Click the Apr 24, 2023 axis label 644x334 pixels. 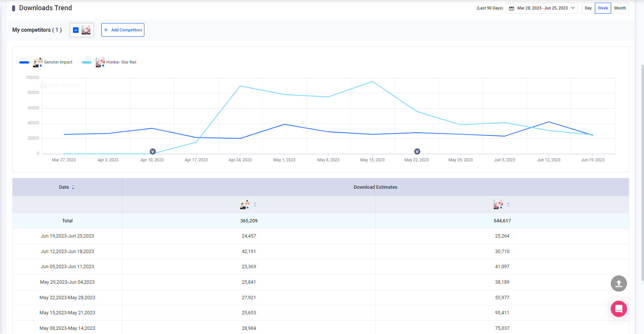tap(240, 160)
